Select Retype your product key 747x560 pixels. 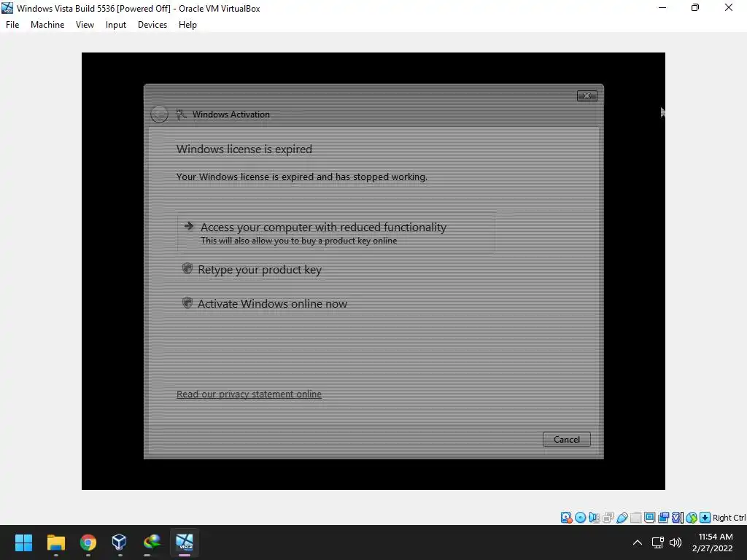click(x=260, y=270)
